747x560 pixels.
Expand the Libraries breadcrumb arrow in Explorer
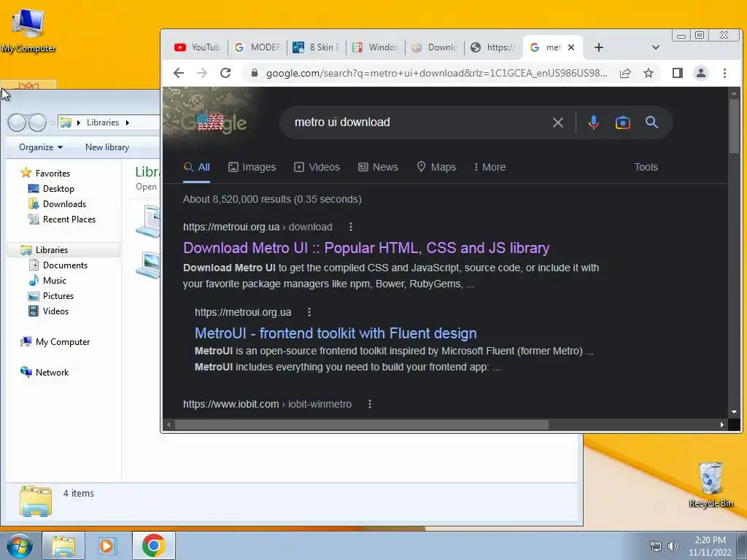(127, 122)
